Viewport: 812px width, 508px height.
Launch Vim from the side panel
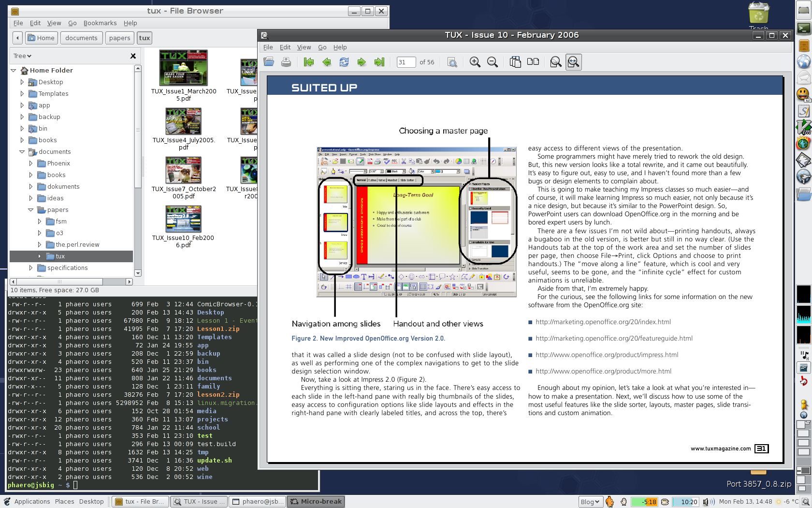(x=804, y=127)
